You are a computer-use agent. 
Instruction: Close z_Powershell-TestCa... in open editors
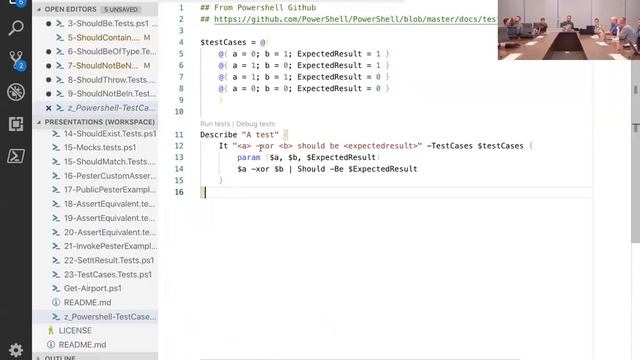(x=49, y=108)
